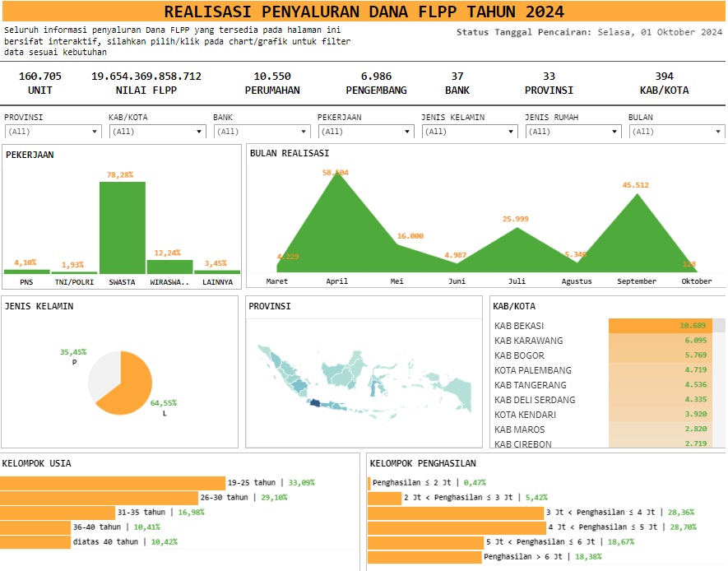Click the KAB TANGERANG row
Viewport: 728px width, 571px height.
point(603,385)
